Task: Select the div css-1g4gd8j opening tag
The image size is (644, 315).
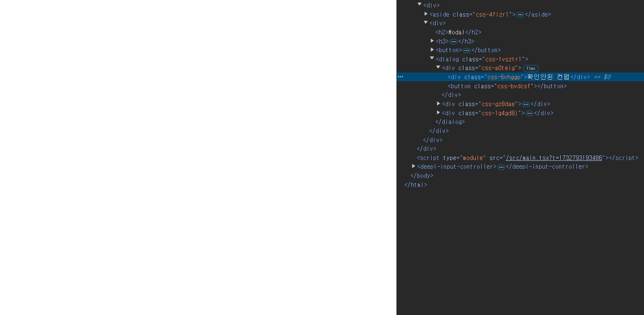Action: coord(483,113)
